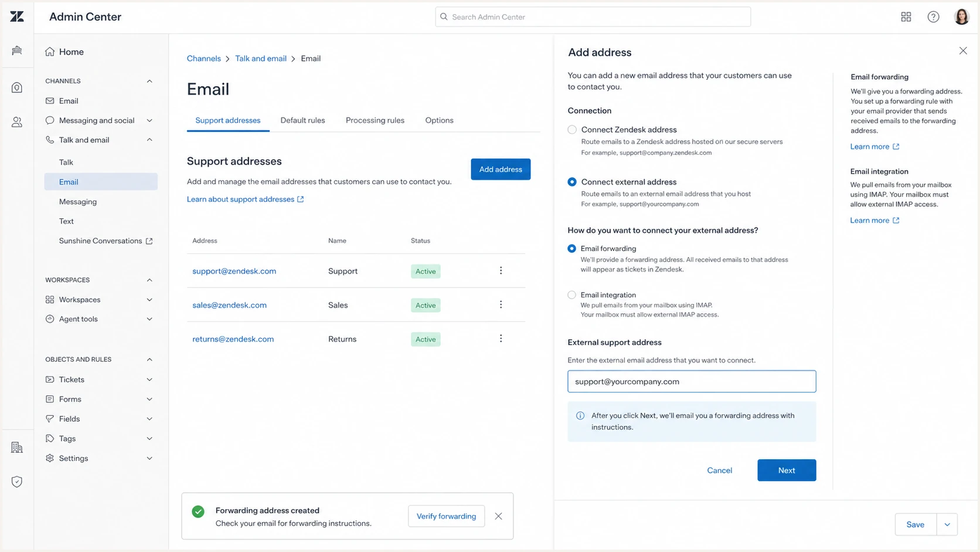This screenshot has width=980, height=552.
Task: Open the user profile avatar
Action: coord(962,16)
